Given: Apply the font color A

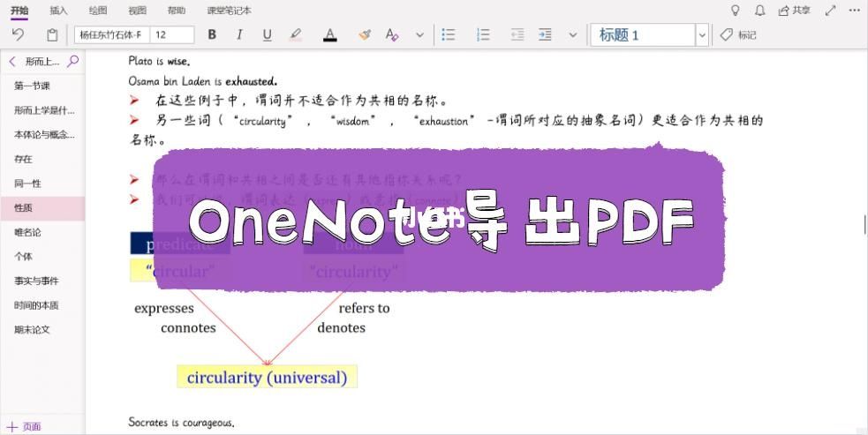Looking at the screenshot, I should (x=330, y=35).
